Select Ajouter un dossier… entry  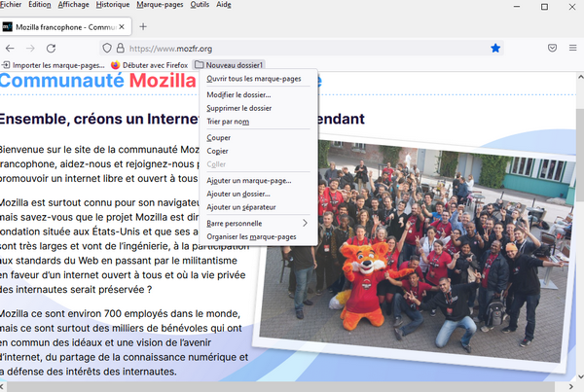coord(259,194)
